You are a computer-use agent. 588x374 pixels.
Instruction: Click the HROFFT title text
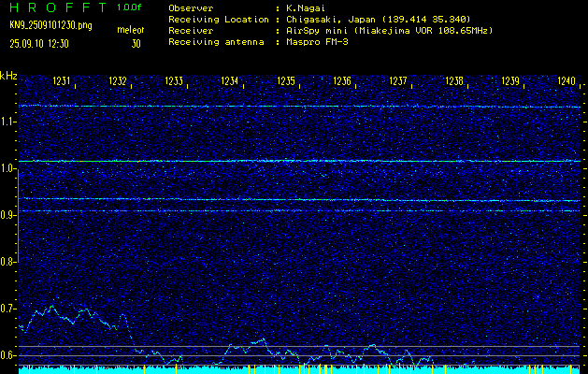[x=58, y=7]
